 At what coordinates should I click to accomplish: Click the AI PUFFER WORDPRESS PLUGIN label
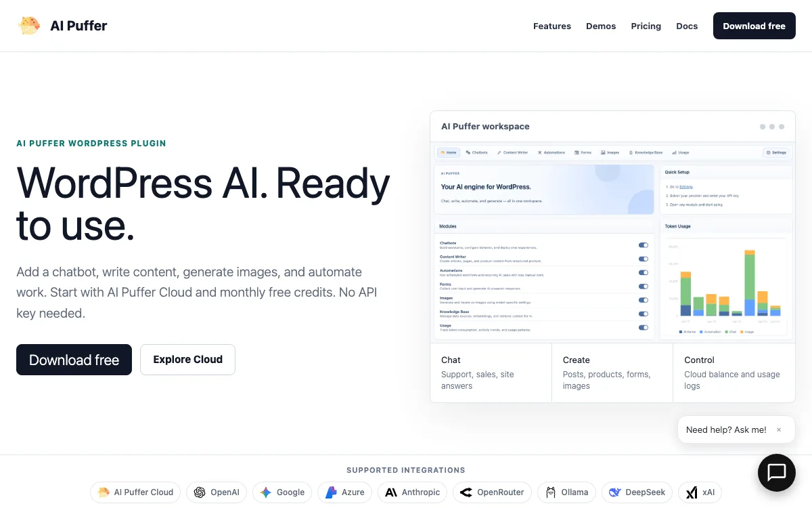(x=91, y=144)
